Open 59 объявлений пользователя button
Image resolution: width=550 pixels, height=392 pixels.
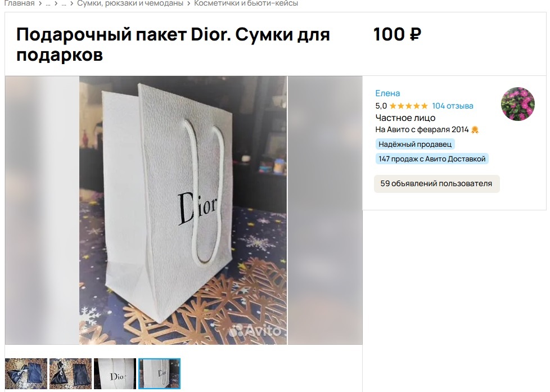coord(436,183)
